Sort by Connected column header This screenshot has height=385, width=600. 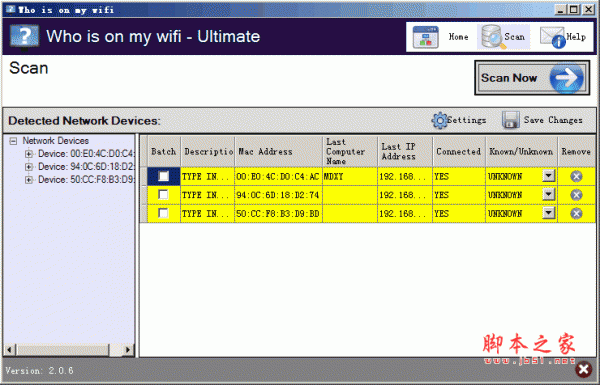[x=459, y=152]
